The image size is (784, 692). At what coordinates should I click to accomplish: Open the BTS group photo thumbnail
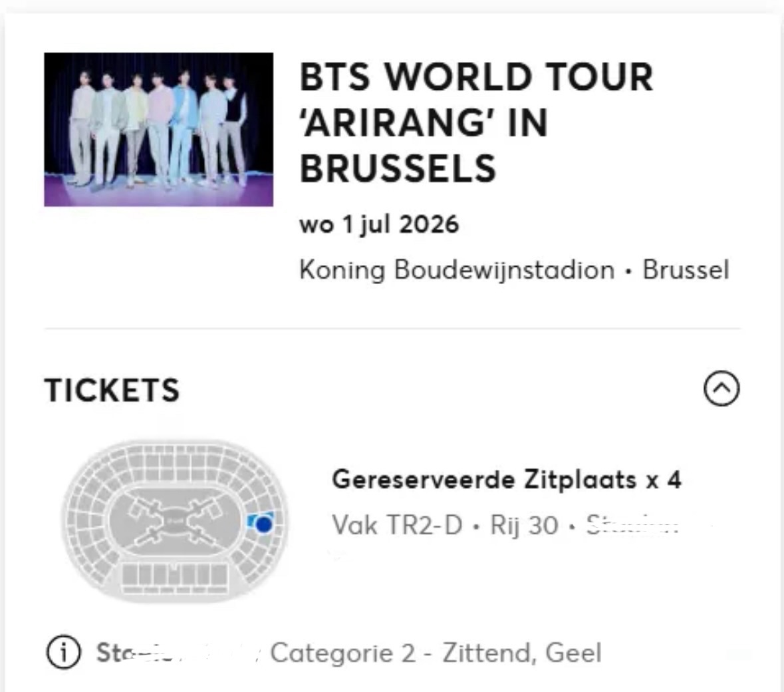[x=158, y=130]
